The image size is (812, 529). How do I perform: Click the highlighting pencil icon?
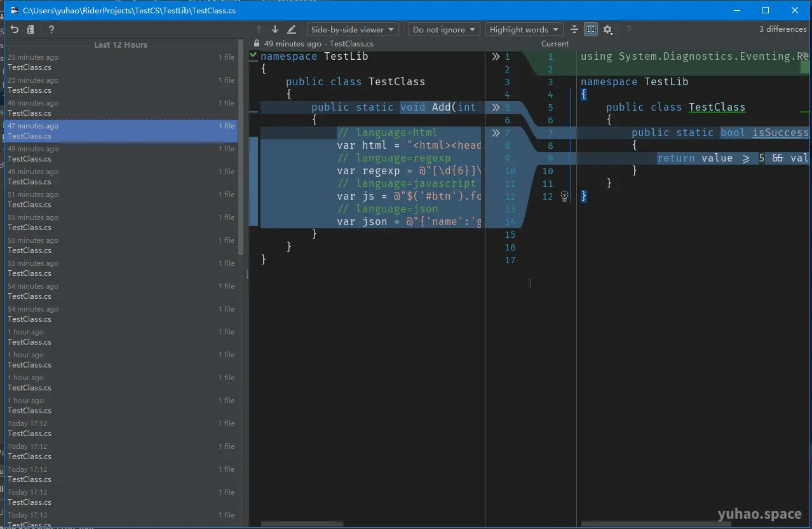tap(292, 29)
